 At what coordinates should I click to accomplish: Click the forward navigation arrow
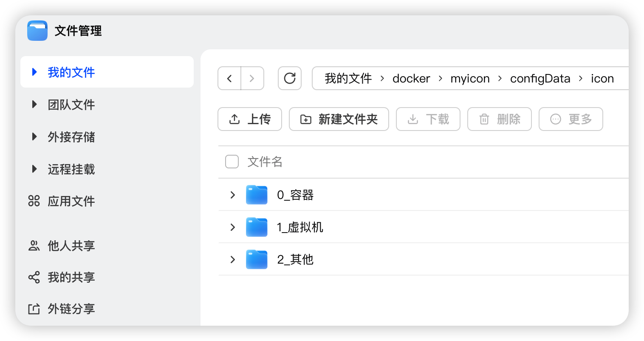tap(252, 79)
